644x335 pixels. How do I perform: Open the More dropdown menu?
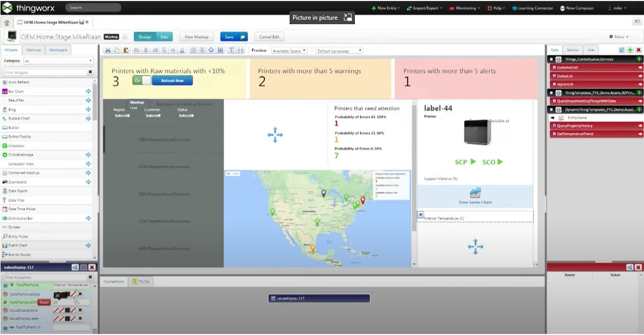tap(619, 37)
